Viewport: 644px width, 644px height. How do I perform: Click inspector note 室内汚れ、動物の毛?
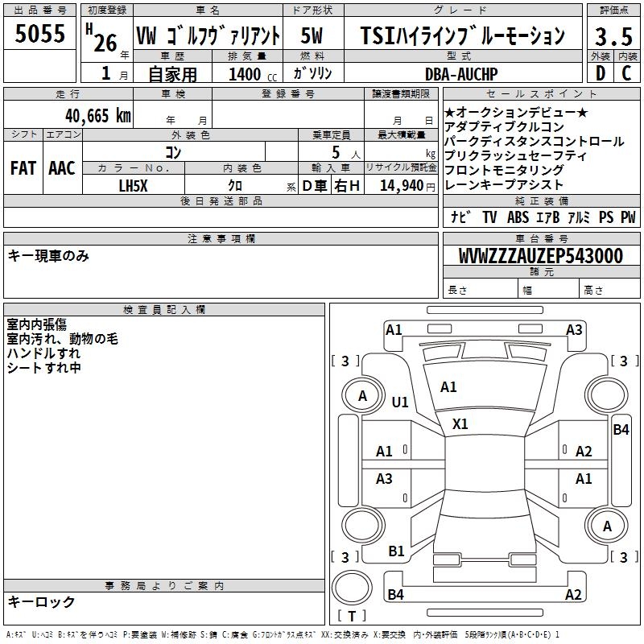pos(63,339)
